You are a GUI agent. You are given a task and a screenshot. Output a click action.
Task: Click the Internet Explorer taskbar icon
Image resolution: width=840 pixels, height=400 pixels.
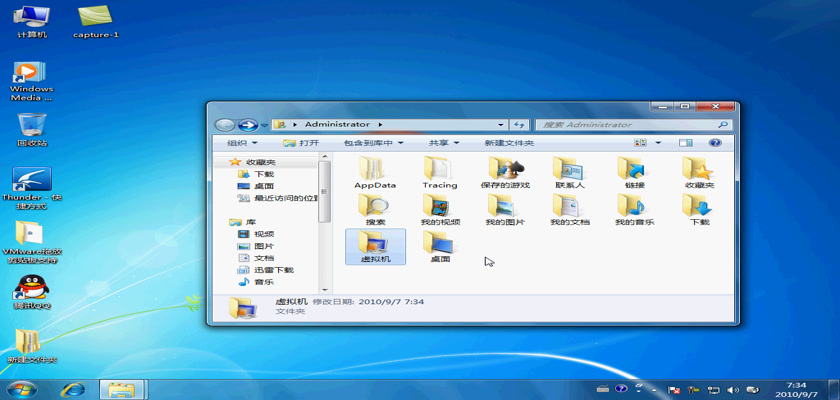[72, 388]
